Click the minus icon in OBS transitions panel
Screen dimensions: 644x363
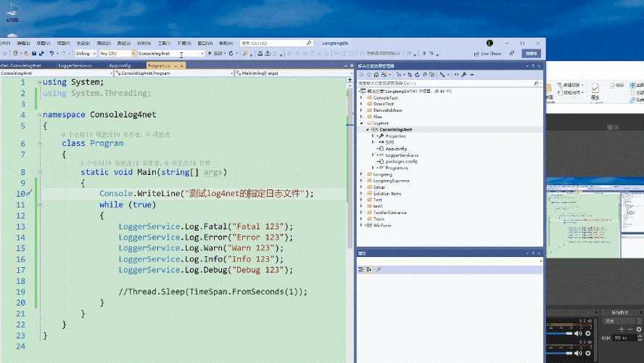630,330
